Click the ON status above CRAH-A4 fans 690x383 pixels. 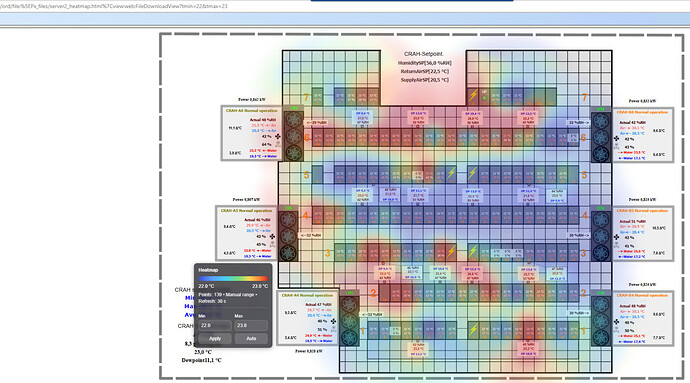click(x=349, y=293)
